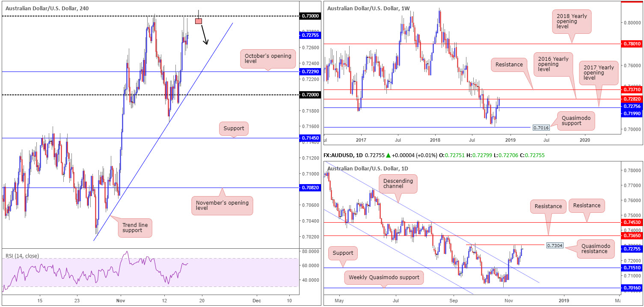Image resolution: width=644 pixels, height=307 pixels.
Task: Click the Weekly Quasimodo support callout
Action: click(x=384, y=278)
